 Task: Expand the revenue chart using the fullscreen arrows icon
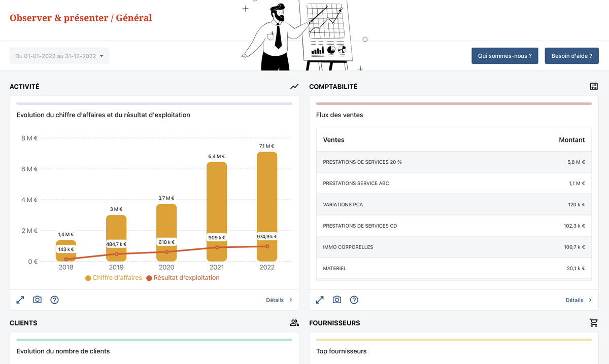coord(20,300)
